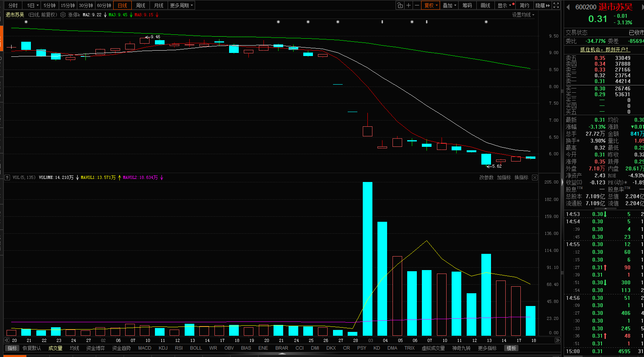This screenshot has width=644, height=357.
Task: Jump to latest dates with right double-arrow
Action: click(x=557, y=340)
